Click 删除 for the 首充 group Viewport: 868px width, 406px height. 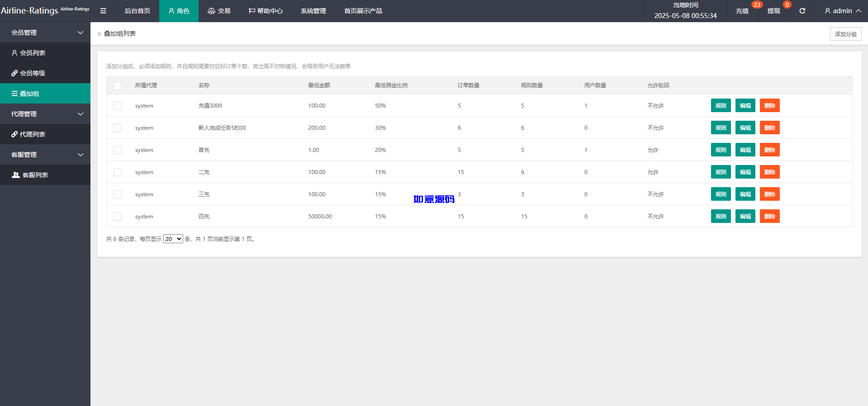click(770, 150)
